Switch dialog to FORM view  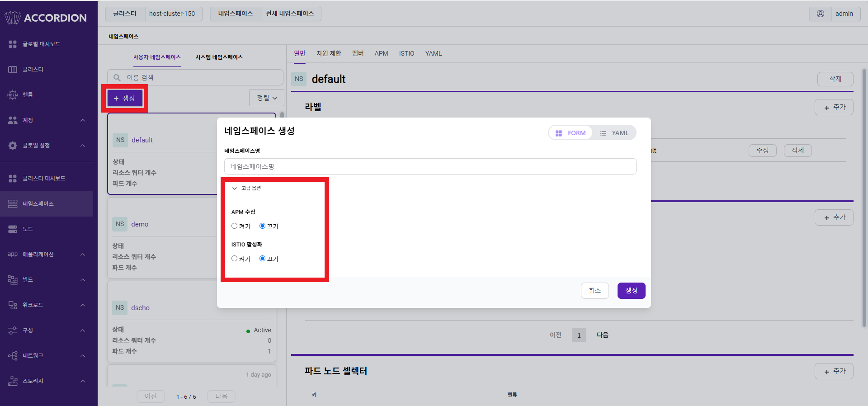pos(571,133)
